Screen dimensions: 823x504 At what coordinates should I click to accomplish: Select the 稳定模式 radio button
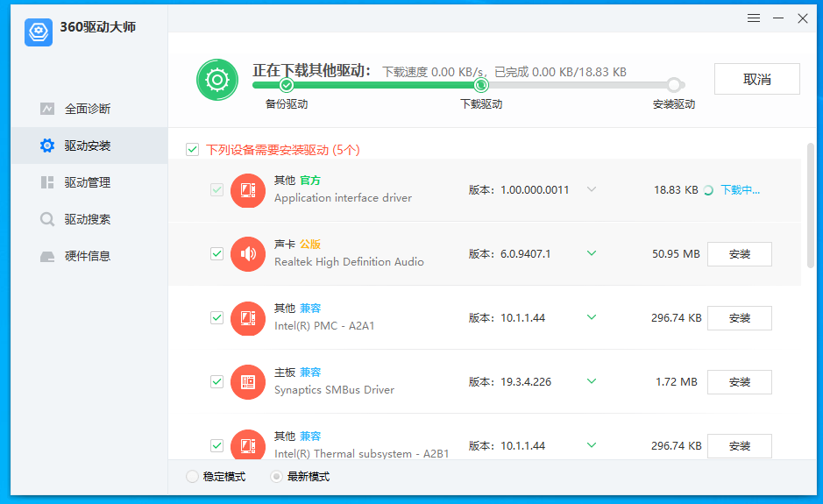point(192,476)
